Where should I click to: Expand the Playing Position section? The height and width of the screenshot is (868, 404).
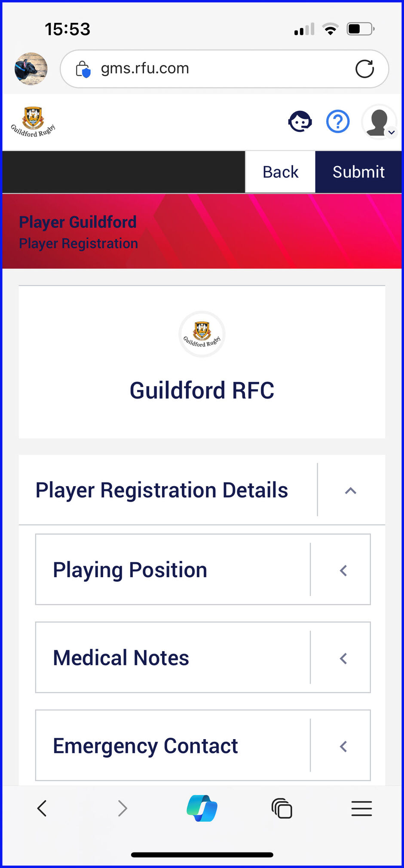[343, 570]
